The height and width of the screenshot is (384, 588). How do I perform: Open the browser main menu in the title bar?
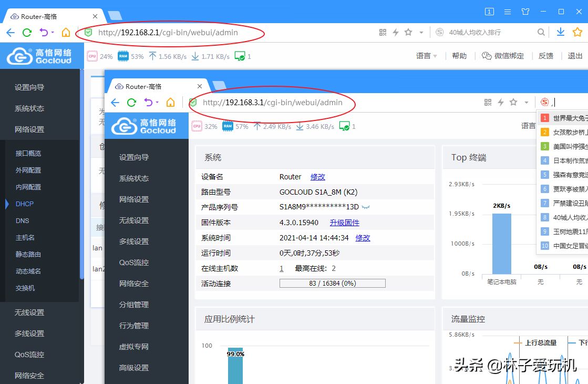508,12
